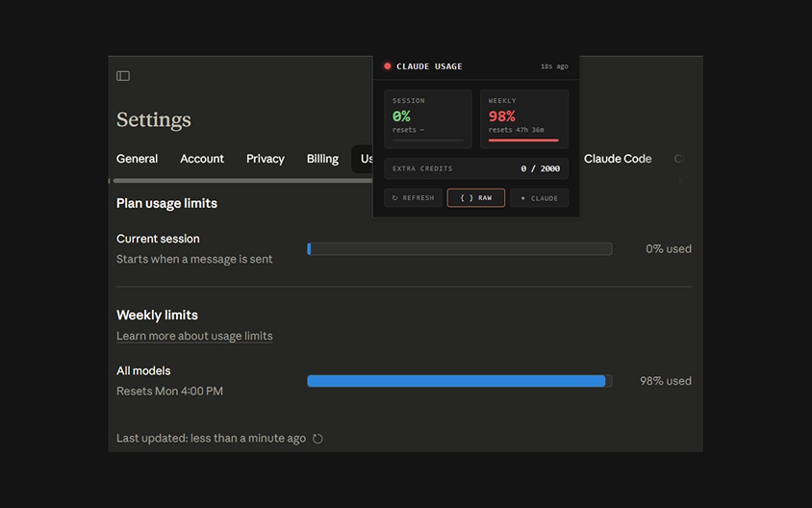Open the Privacy tab
Screen dimensions: 812x508
coord(266,159)
